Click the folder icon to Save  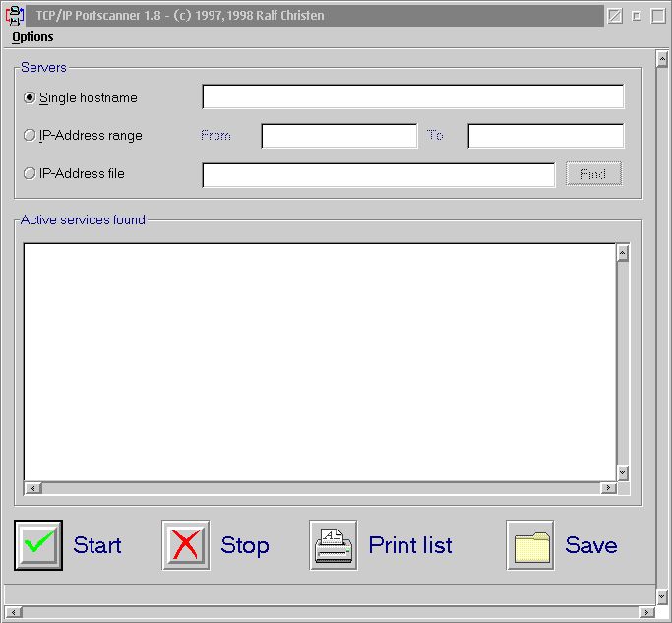530,545
